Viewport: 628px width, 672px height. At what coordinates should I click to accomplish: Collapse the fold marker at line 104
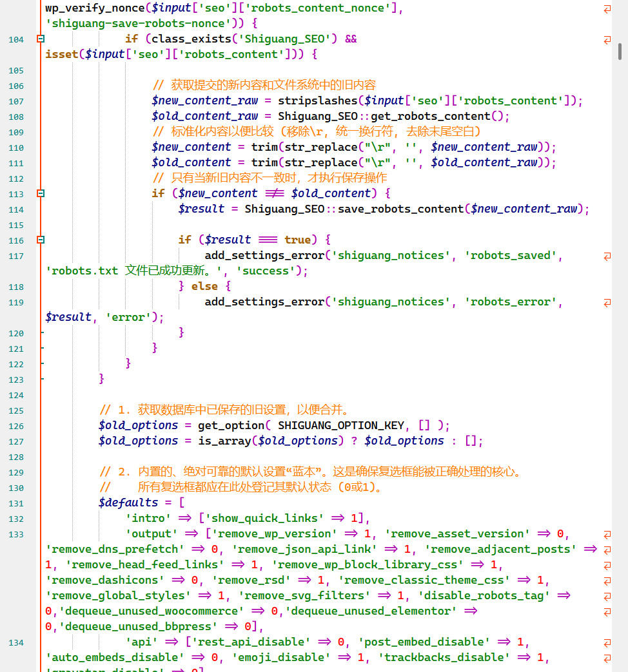pyautogui.click(x=41, y=39)
